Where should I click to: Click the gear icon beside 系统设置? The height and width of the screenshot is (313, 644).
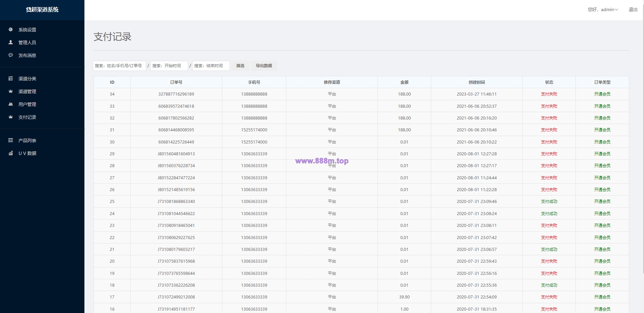[11, 29]
